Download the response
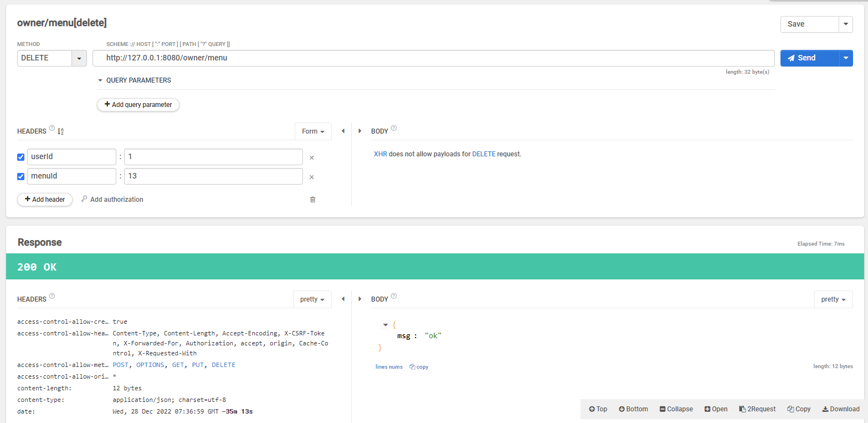Image resolution: width=868 pixels, height=423 pixels. 841,409
